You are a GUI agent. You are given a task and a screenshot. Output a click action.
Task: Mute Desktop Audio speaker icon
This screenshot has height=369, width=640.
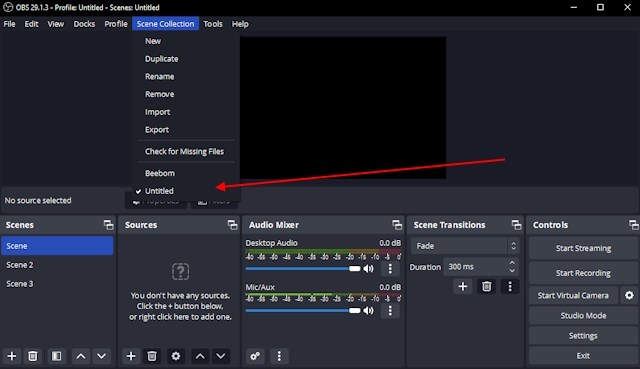pos(369,268)
